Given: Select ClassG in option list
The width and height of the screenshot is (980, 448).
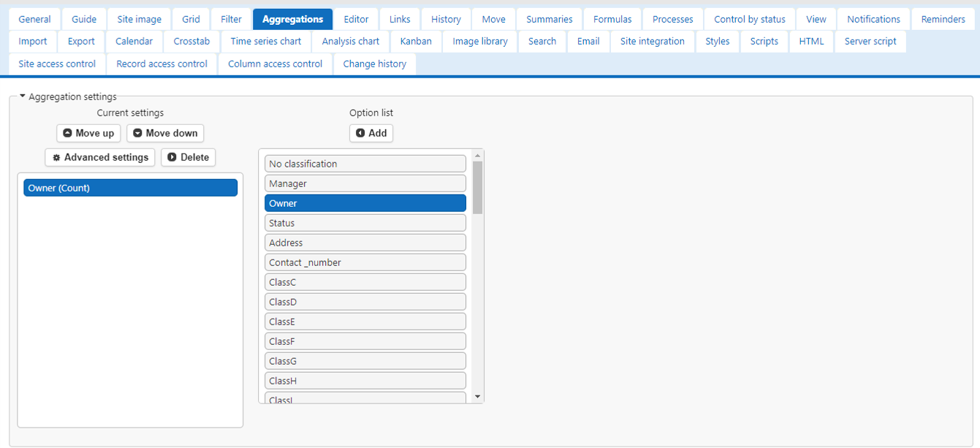Looking at the screenshot, I should pyautogui.click(x=365, y=361).
